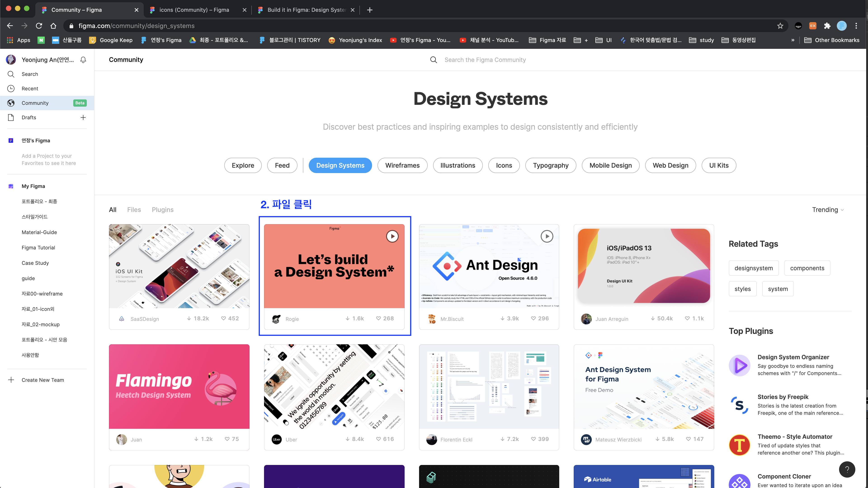Open the browser extensions puzzle icon
The image size is (868, 488).
click(x=827, y=26)
